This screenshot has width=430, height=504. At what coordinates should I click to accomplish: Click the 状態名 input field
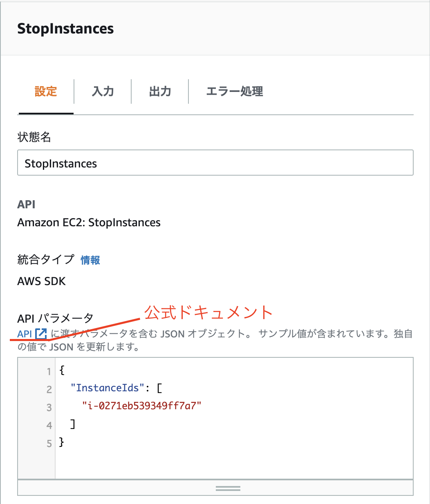point(215,163)
